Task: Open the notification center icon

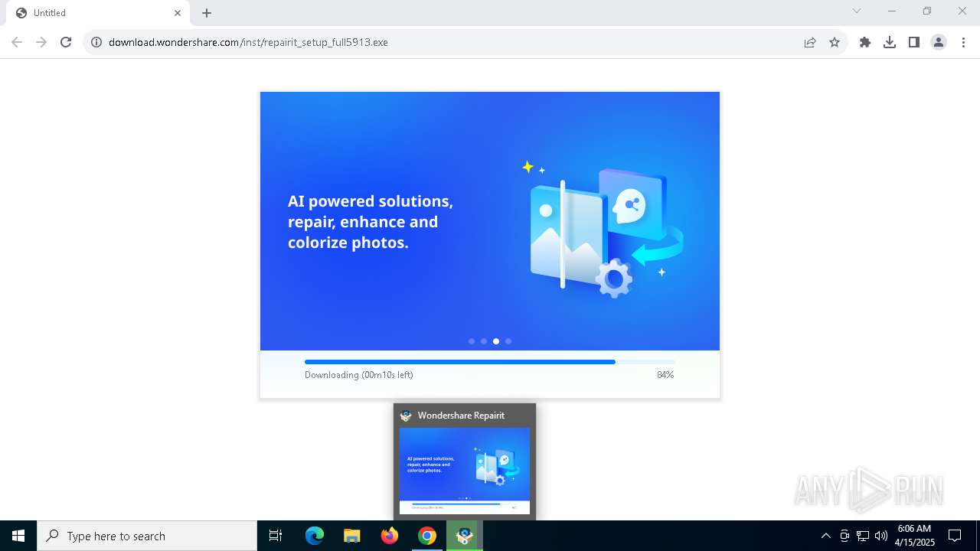Action: 955,536
